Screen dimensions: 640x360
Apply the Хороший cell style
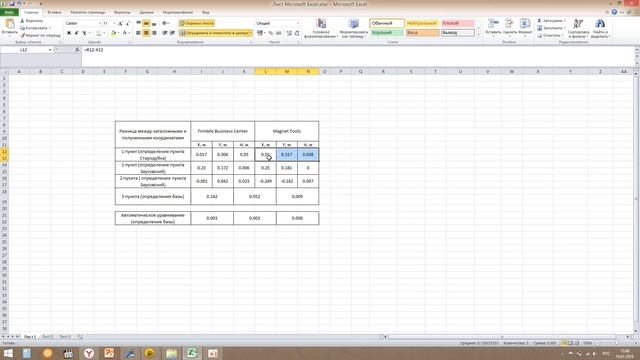tap(387, 32)
